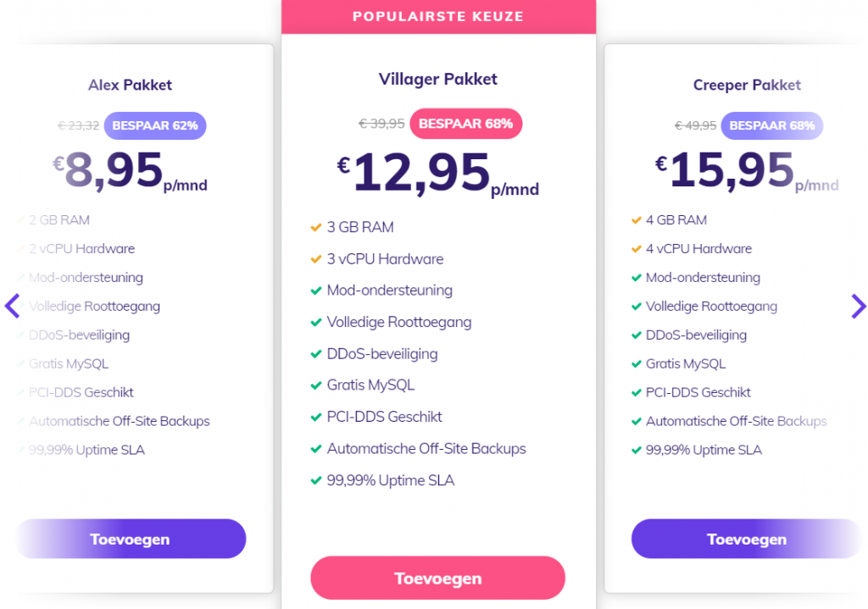Click the €12,95 price
This screenshot has height=609, width=868.
tap(422, 172)
